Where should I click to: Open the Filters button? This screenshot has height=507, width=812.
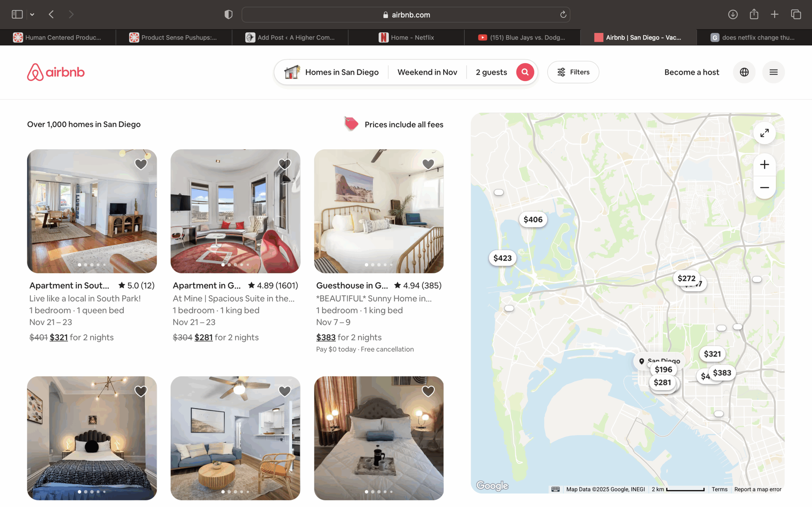573,72
